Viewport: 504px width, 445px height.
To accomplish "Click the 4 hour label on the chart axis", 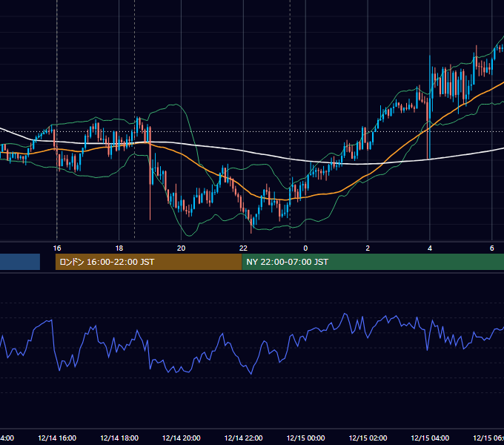I will click(x=430, y=248).
